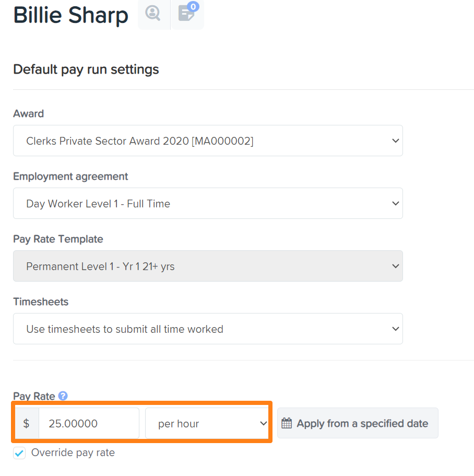
Task: Click the dollar sign prefix of pay rate
Action: point(27,423)
